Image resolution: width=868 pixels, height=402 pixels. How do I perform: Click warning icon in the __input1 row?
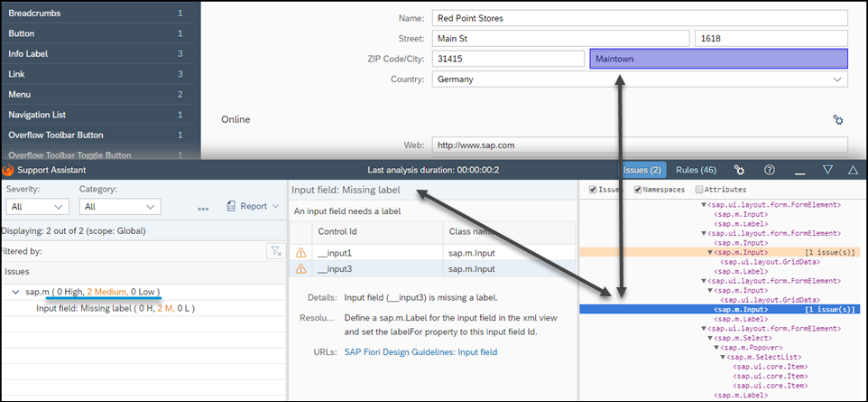point(300,253)
